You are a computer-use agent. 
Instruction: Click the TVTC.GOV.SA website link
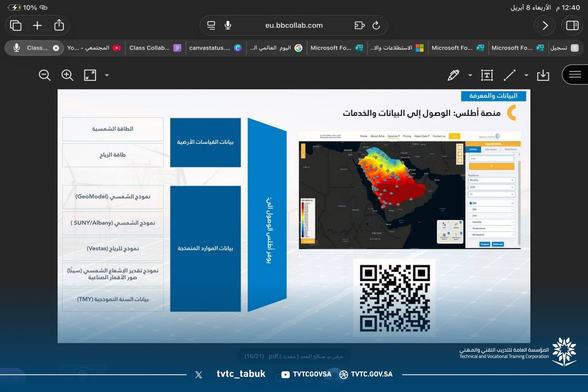(366, 374)
